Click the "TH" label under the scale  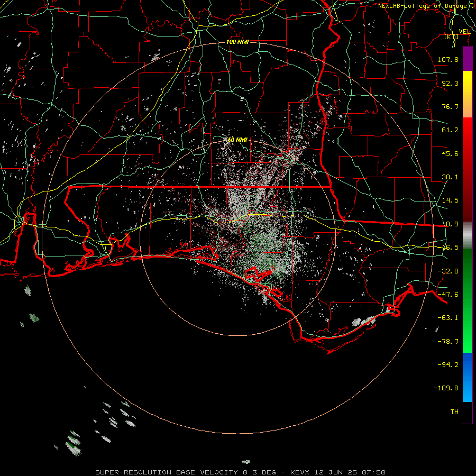pos(454,412)
